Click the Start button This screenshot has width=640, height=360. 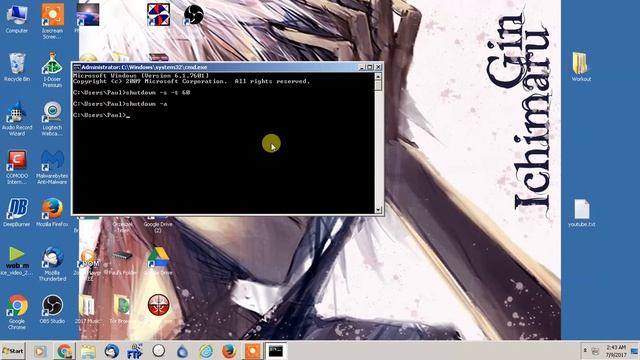13,351
